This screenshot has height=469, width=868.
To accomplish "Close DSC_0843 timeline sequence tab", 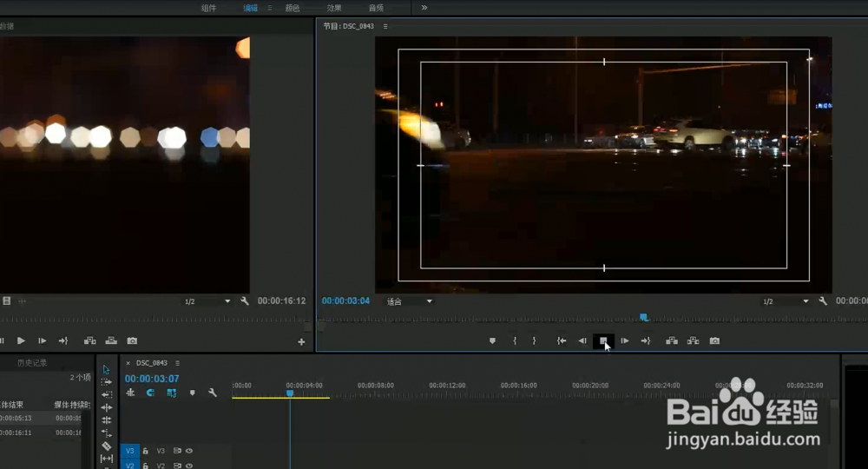I will coord(128,363).
